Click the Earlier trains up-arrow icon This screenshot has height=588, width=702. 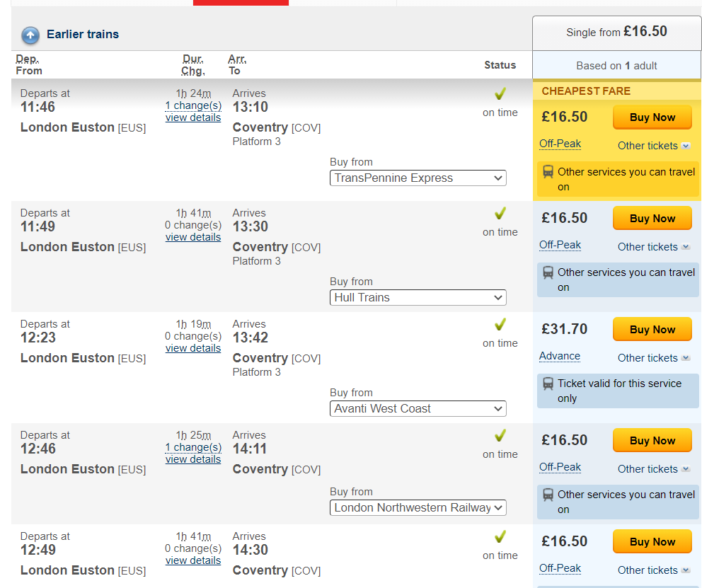(x=30, y=35)
